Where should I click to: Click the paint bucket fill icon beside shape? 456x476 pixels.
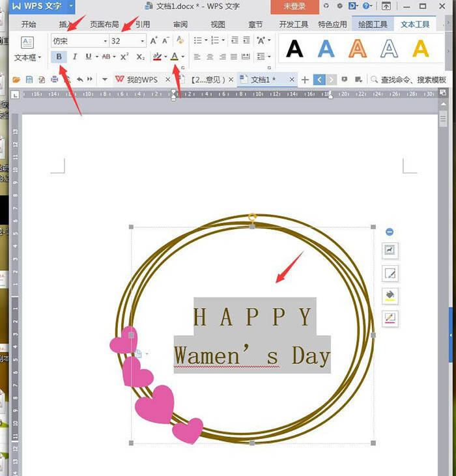390,296
